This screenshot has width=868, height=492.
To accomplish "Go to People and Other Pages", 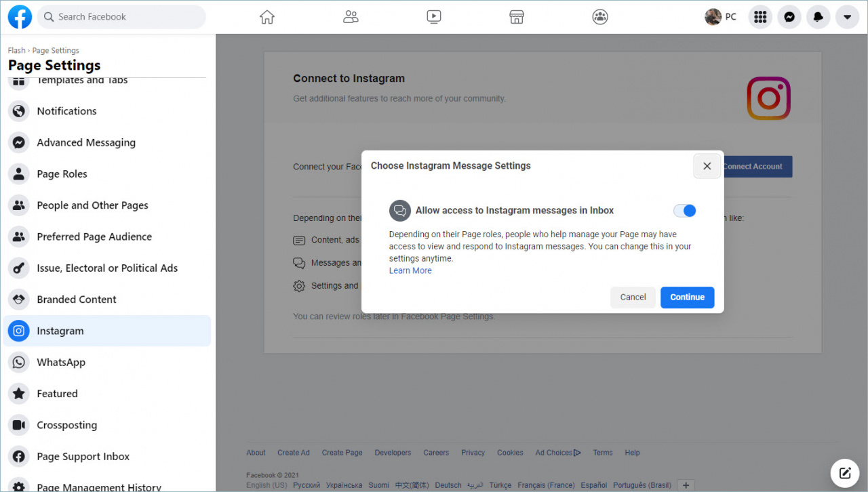I will 107,205.
